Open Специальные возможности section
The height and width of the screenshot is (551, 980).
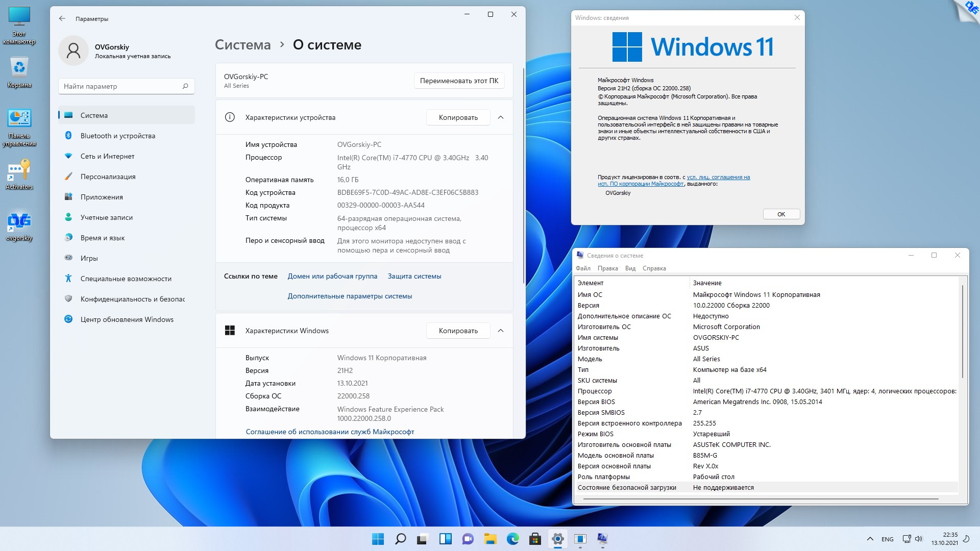click(x=126, y=279)
